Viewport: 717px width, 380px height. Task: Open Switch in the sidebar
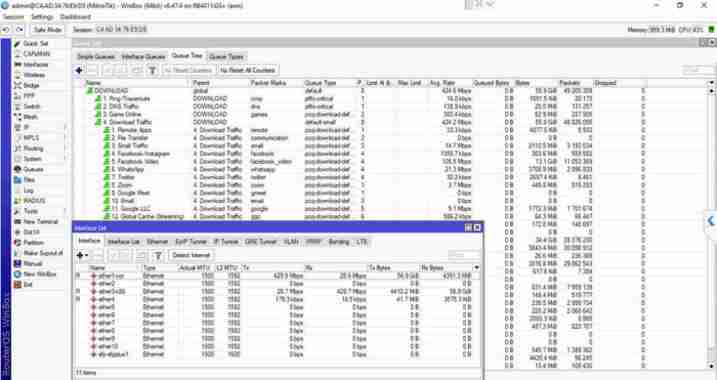point(32,107)
